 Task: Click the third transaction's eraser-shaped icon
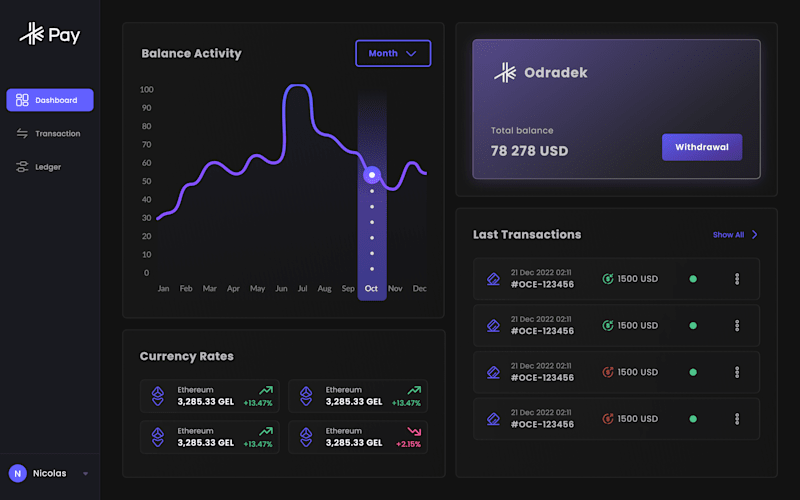click(x=493, y=372)
